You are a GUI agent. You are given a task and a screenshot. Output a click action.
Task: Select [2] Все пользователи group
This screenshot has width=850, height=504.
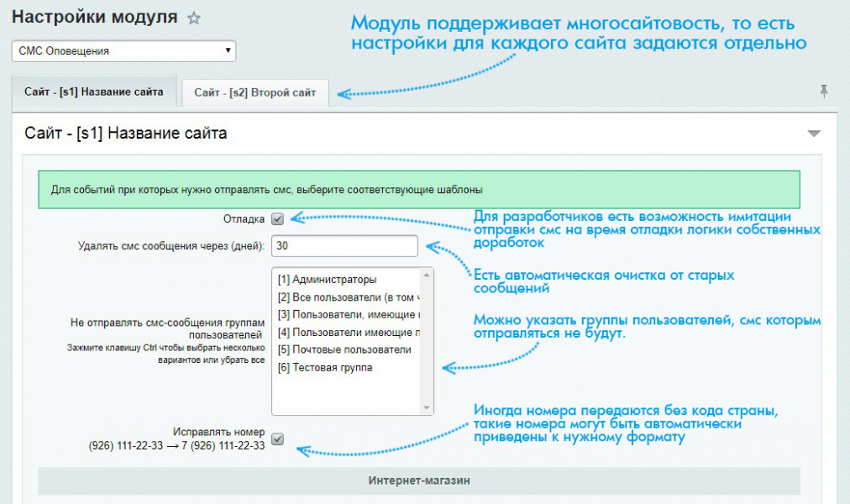348,297
